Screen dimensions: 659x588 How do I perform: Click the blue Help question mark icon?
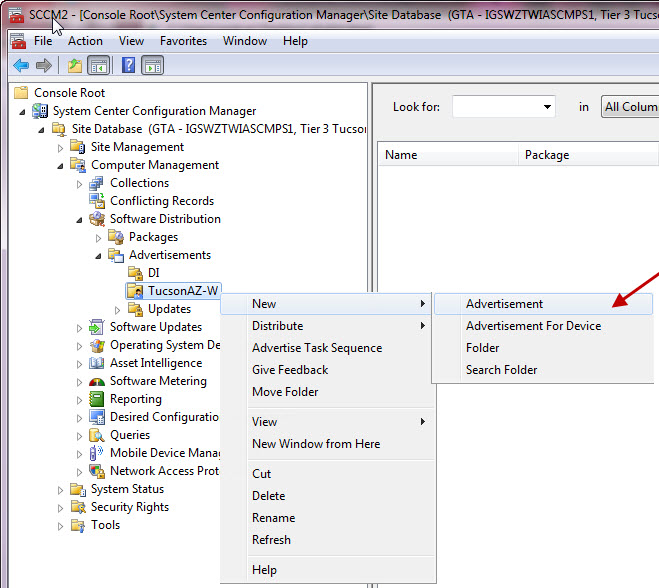coord(128,66)
